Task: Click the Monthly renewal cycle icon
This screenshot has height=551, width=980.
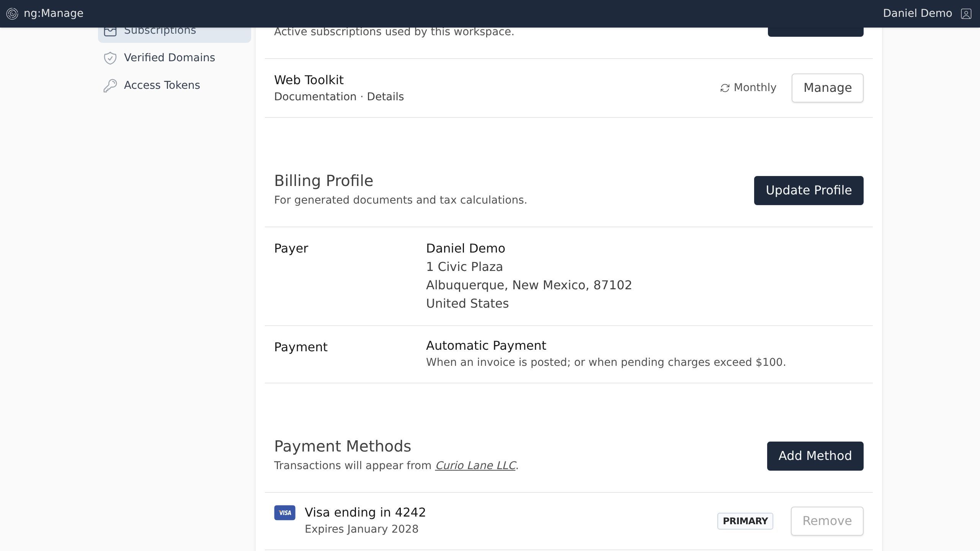Action: [725, 88]
